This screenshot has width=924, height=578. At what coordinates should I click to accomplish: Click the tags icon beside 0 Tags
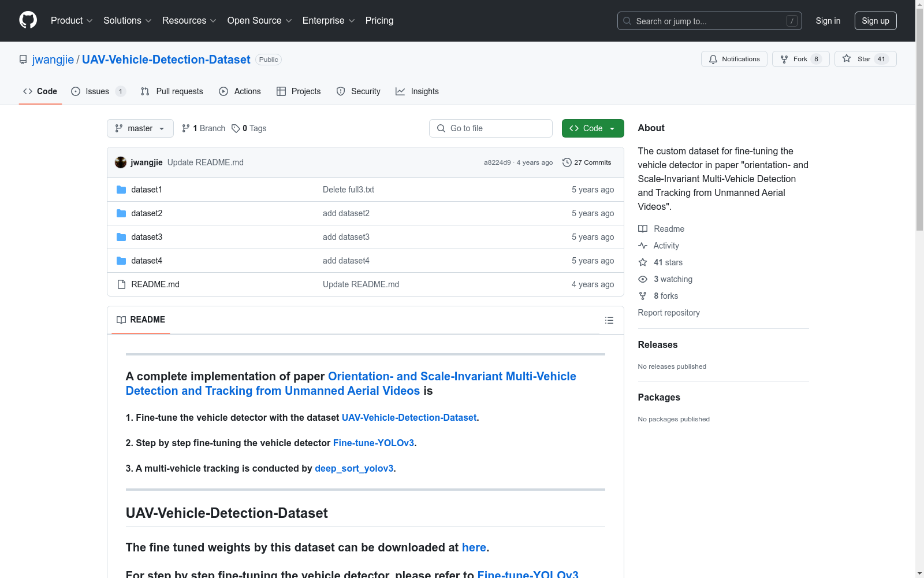(236, 128)
